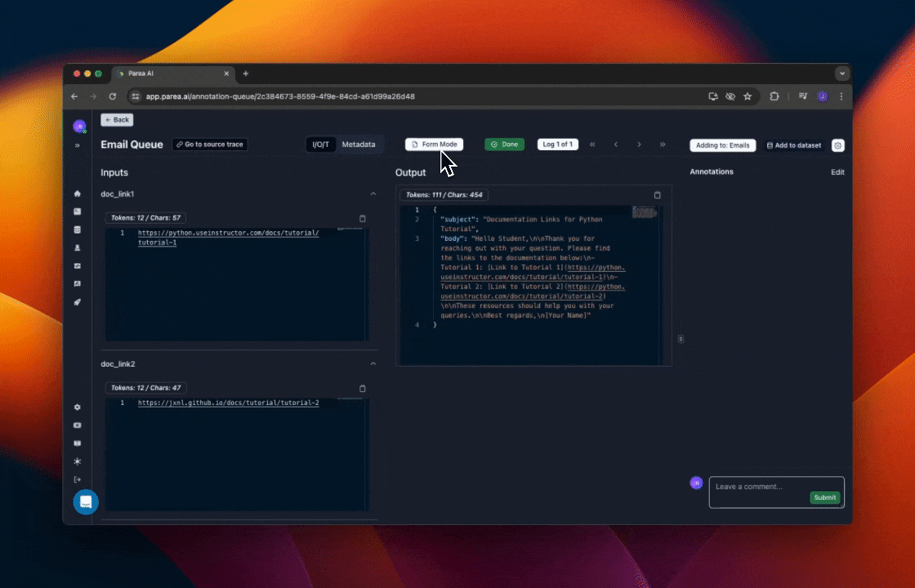Open the Home page from the sidebar
The image size is (915, 588).
pos(78,194)
